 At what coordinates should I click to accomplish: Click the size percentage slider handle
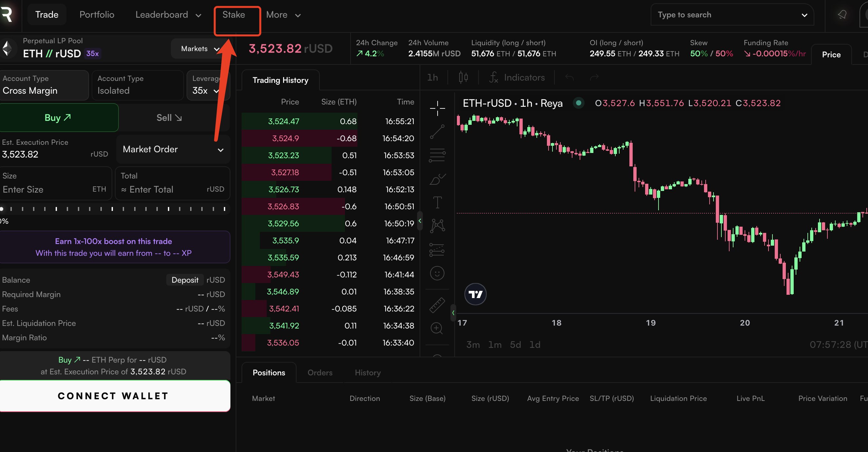(x=2, y=209)
